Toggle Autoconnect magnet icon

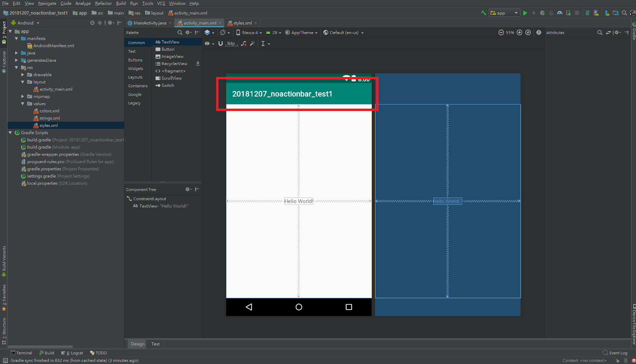[221, 43]
